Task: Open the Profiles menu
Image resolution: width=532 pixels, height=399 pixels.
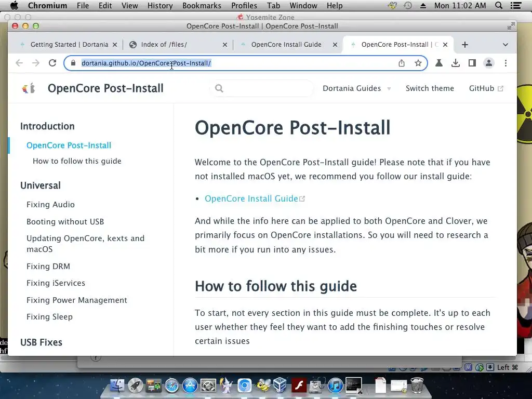Action: 244,5
